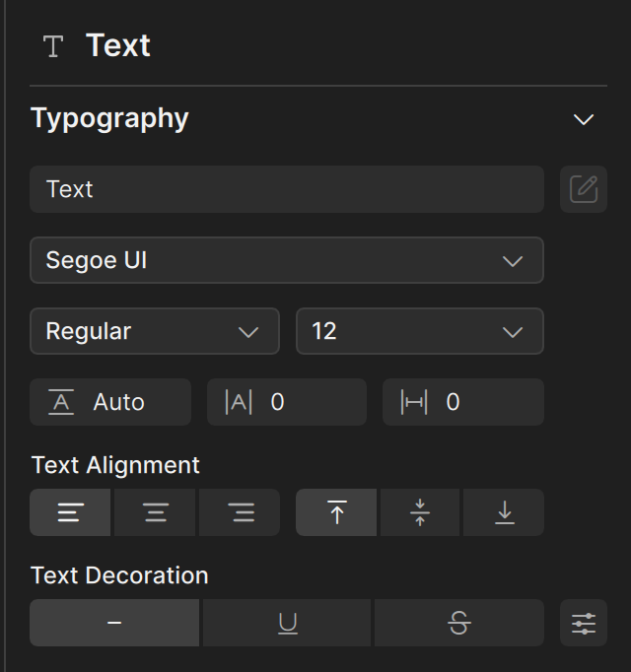Click the Text Decoration label

[119, 575]
